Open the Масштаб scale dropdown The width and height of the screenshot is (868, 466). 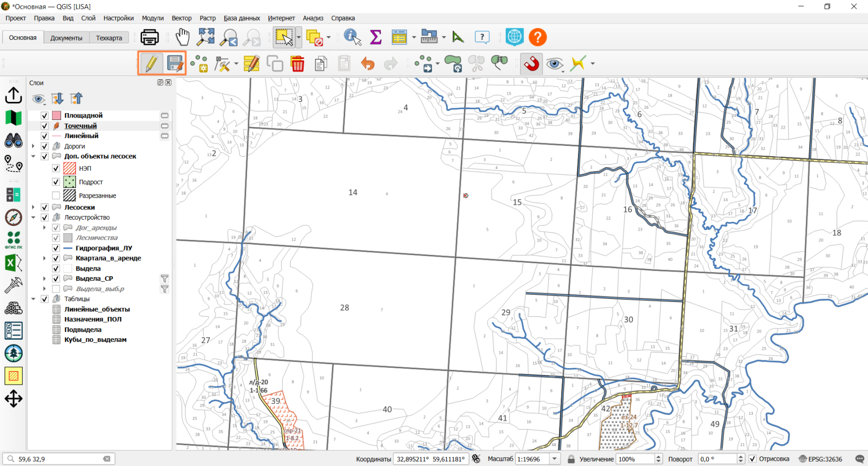point(555,459)
